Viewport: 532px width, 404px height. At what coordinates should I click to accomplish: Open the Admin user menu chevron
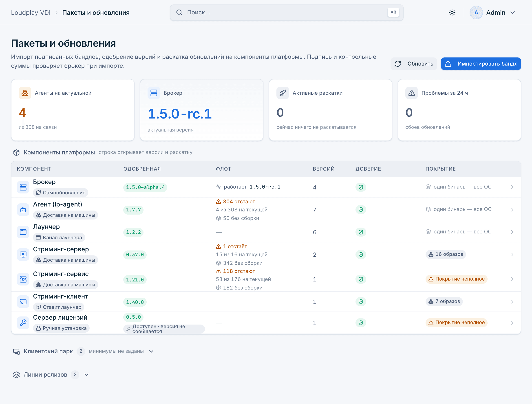click(512, 13)
